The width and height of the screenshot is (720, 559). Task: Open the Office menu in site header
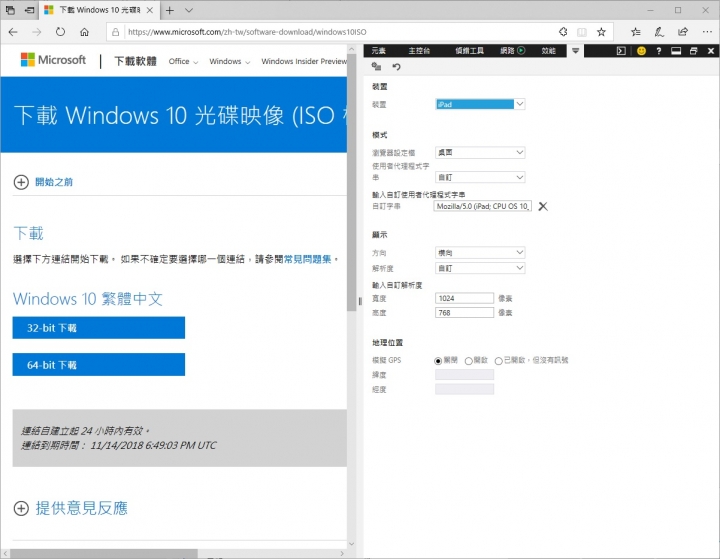click(x=183, y=61)
